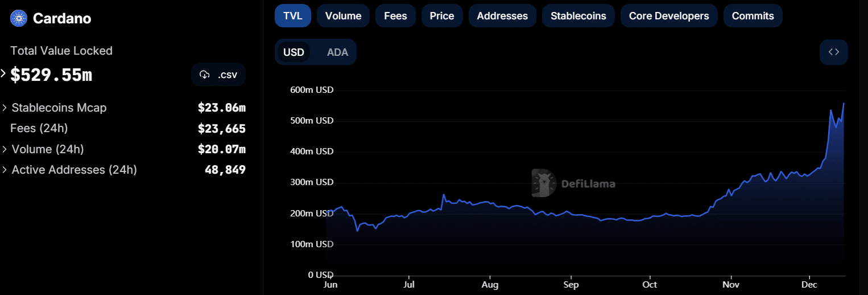Download the .csv data file

tap(218, 75)
